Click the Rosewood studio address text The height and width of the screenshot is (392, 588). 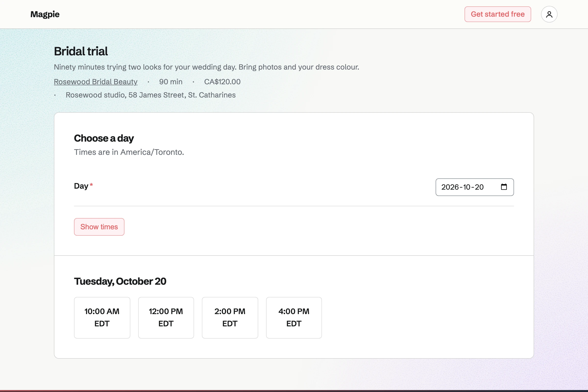[150, 95]
